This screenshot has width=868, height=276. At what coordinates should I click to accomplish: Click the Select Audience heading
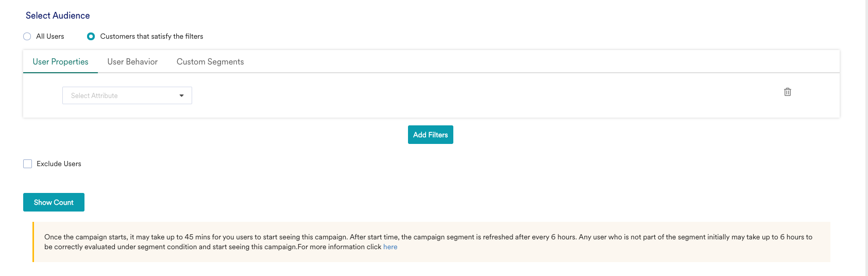pos(58,15)
